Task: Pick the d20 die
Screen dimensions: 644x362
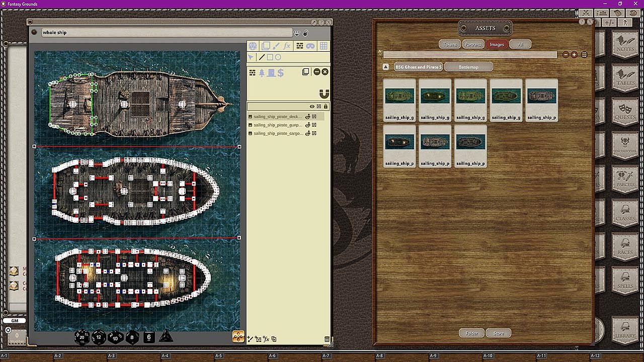Action: (82, 337)
